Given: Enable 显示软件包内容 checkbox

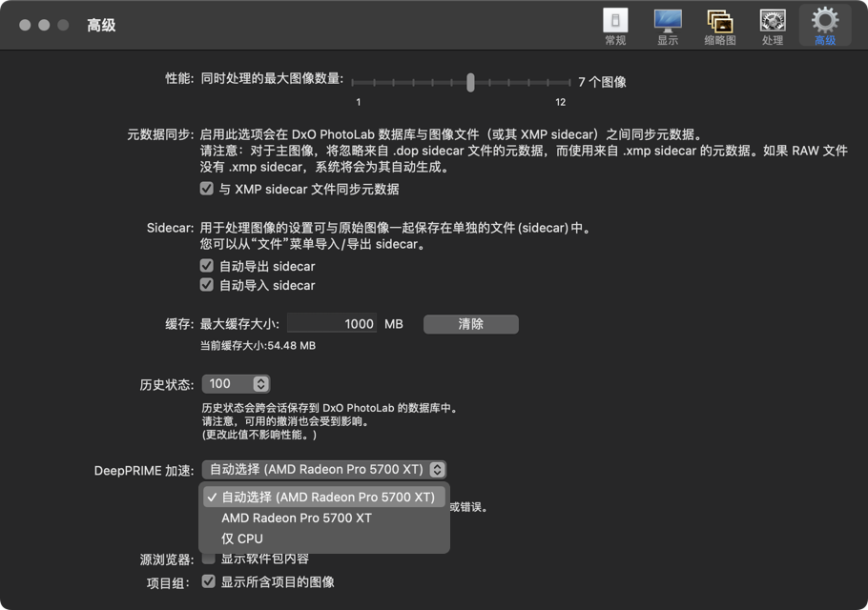Looking at the screenshot, I should click(208, 559).
